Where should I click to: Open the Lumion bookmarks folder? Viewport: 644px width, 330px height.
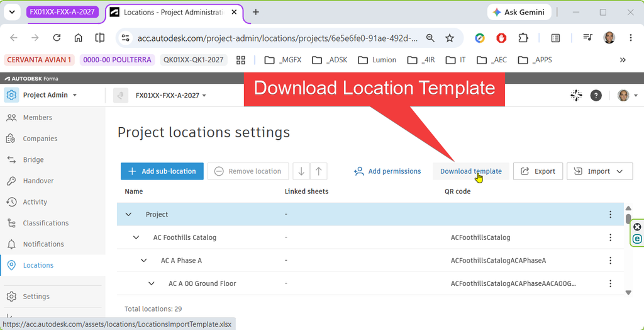point(377,60)
